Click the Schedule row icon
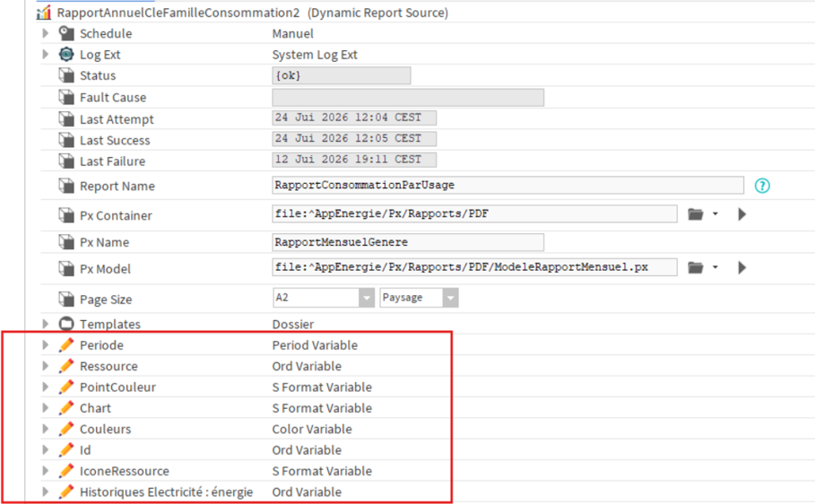The image size is (815, 504). pos(66,33)
